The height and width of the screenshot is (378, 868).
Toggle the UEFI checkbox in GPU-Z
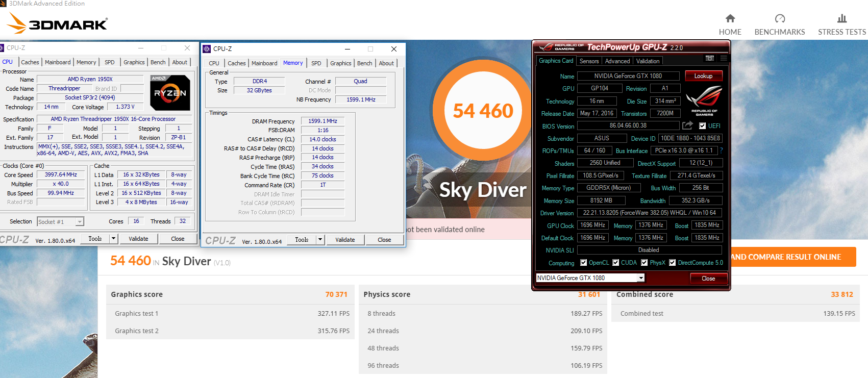pyautogui.click(x=702, y=126)
